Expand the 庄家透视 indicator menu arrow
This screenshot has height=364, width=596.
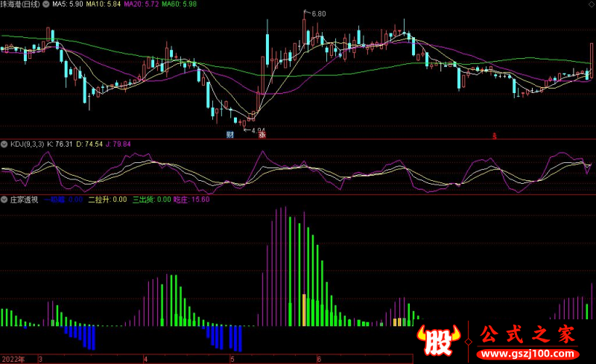point(4,199)
